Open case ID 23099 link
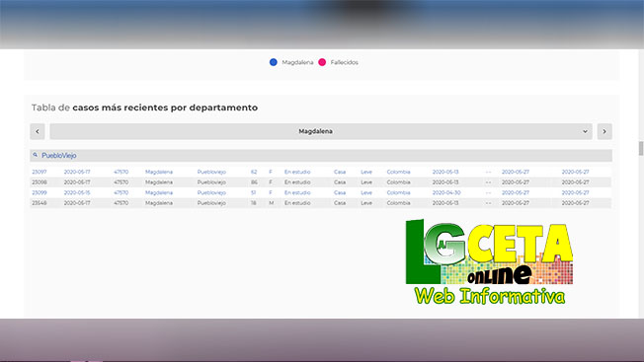 click(x=40, y=192)
